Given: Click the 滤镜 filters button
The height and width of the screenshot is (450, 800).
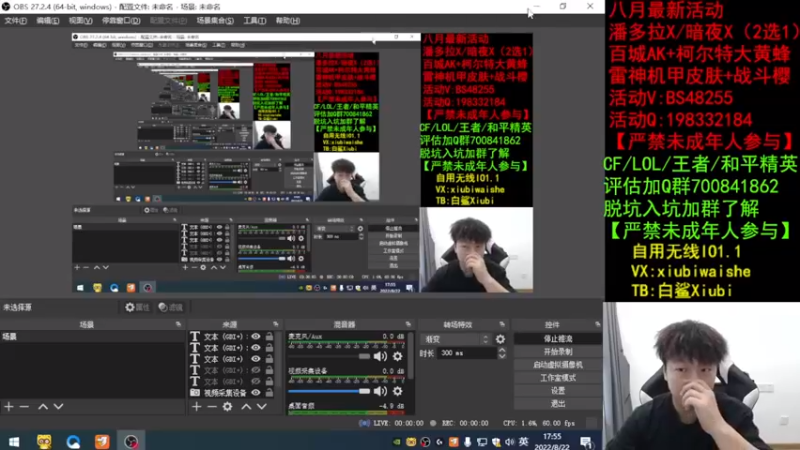Looking at the screenshot, I should tap(170, 307).
